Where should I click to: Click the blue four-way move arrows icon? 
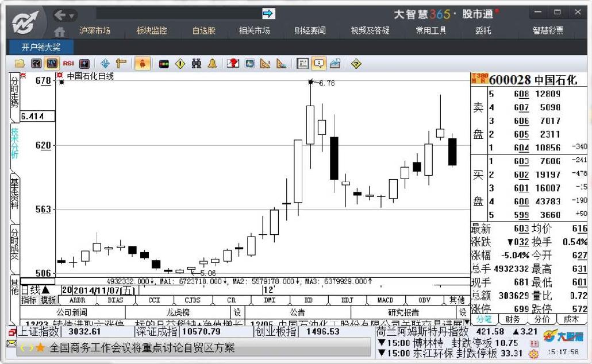[x=105, y=64]
